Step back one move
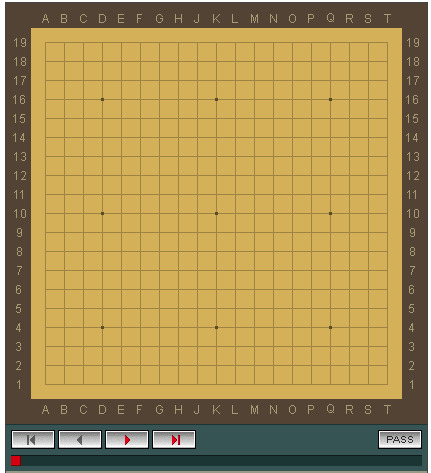This screenshot has height=473, width=431. coord(80,440)
